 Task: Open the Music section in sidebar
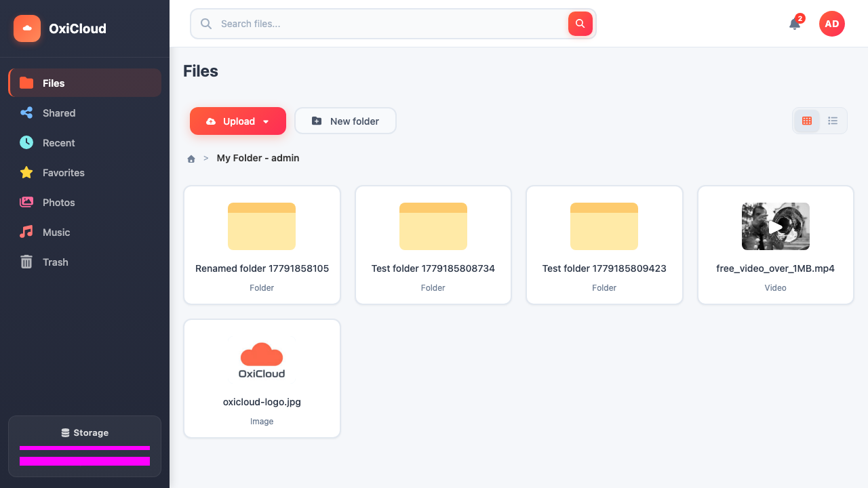(85, 232)
